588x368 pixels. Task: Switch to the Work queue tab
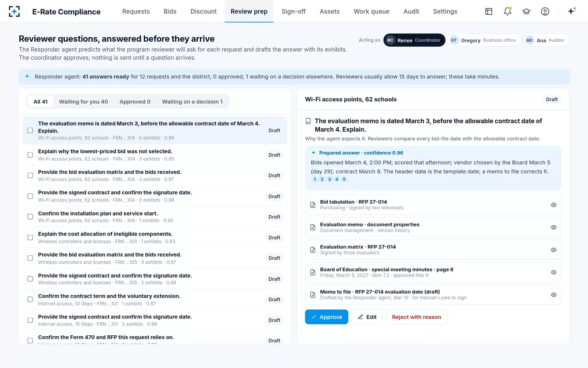pos(372,11)
